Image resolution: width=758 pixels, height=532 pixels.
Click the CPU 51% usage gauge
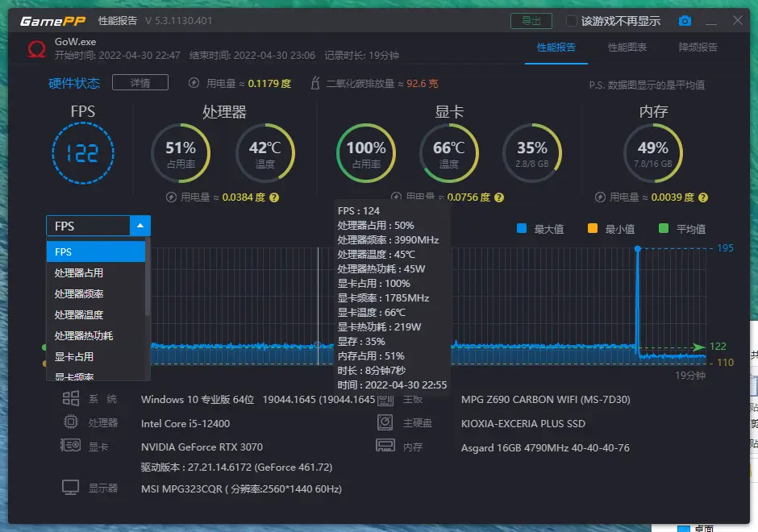coord(181,153)
